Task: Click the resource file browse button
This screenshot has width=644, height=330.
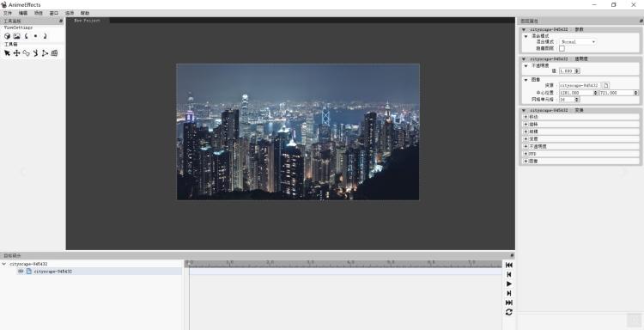Action: coord(606,85)
